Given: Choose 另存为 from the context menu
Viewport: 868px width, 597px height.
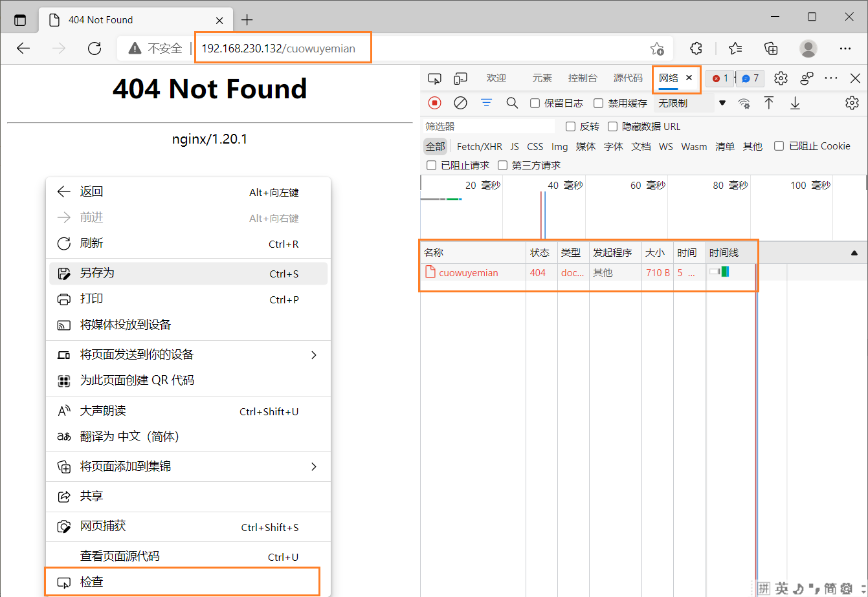Looking at the screenshot, I should click(x=97, y=274).
